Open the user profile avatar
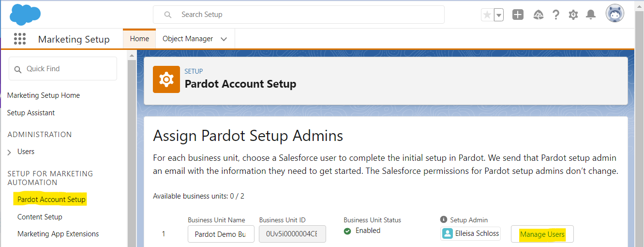 coord(615,14)
